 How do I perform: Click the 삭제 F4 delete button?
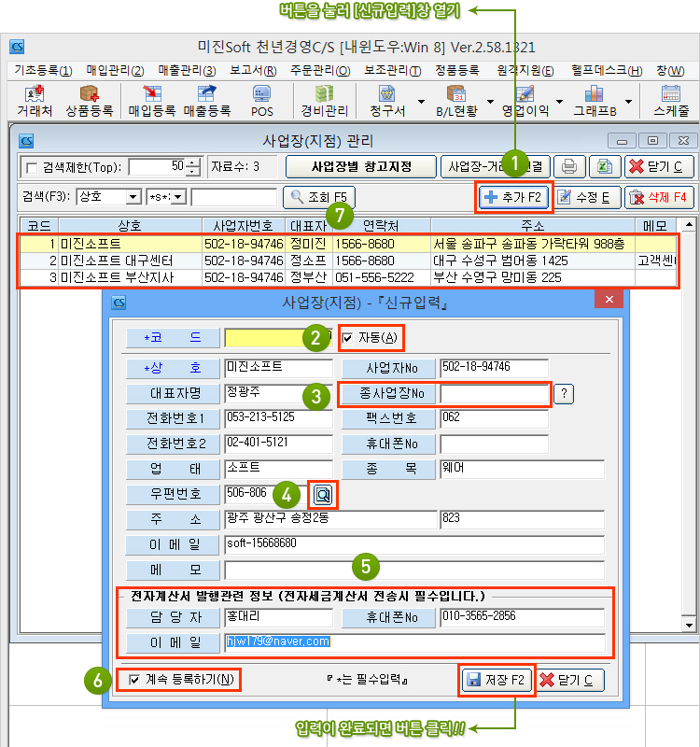click(659, 197)
